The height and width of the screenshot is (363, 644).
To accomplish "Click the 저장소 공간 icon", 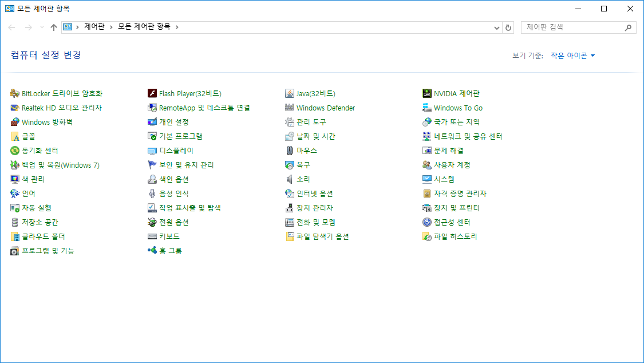I will [15, 222].
